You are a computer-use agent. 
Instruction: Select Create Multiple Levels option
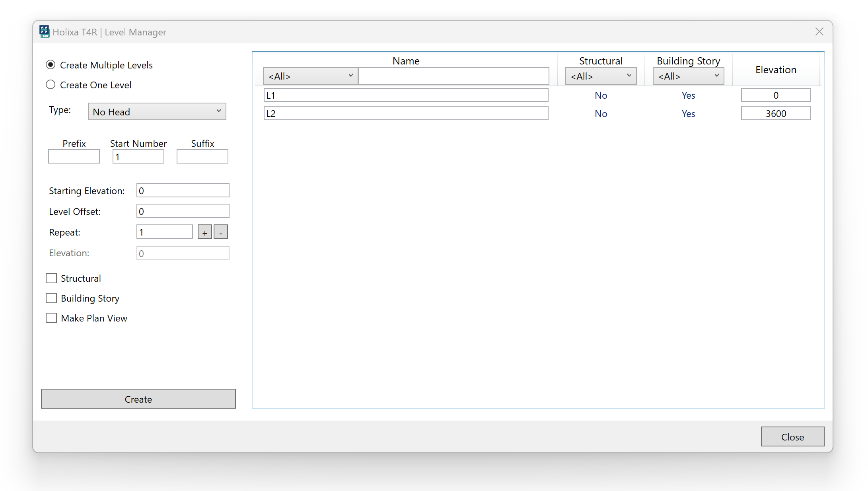pyautogui.click(x=51, y=65)
